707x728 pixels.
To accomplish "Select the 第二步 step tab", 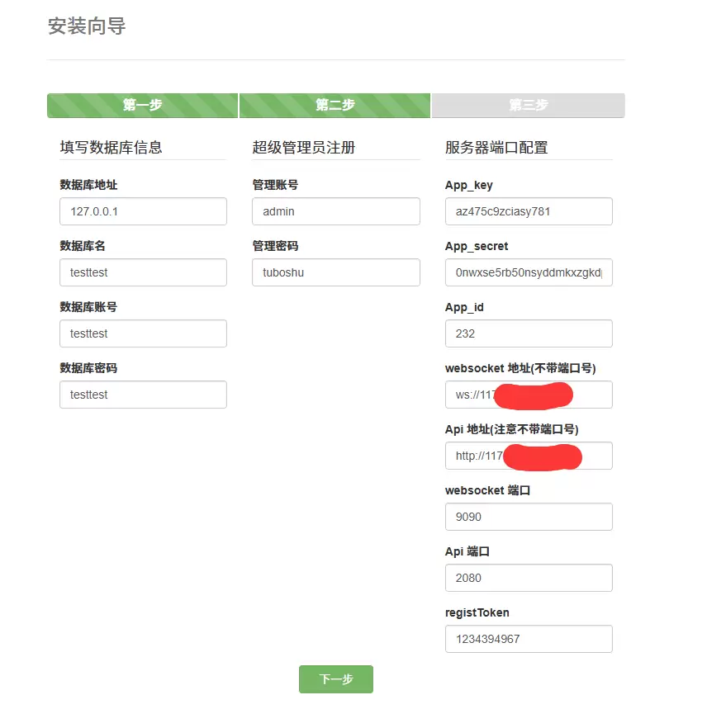I will (x=335, y=105).
